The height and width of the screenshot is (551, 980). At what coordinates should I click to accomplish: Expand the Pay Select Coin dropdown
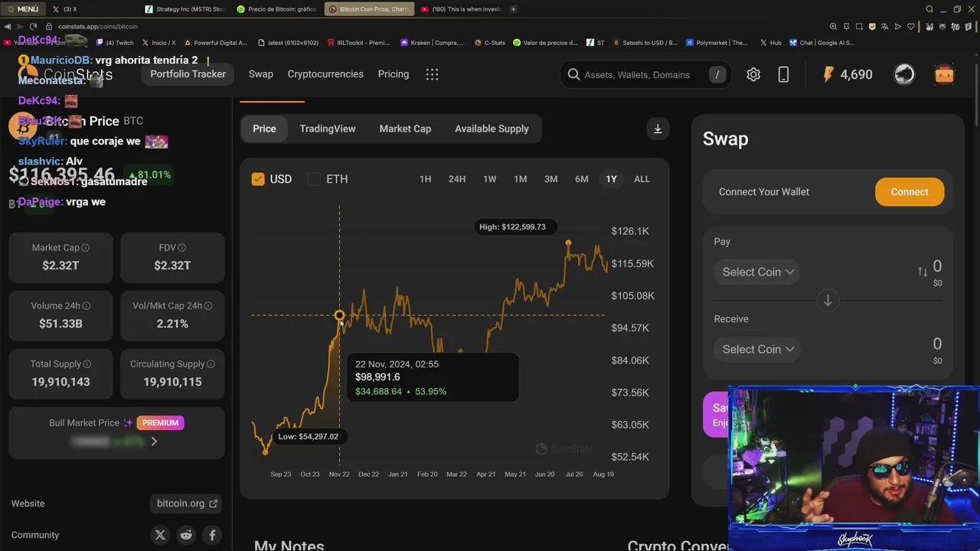[757, 272]
